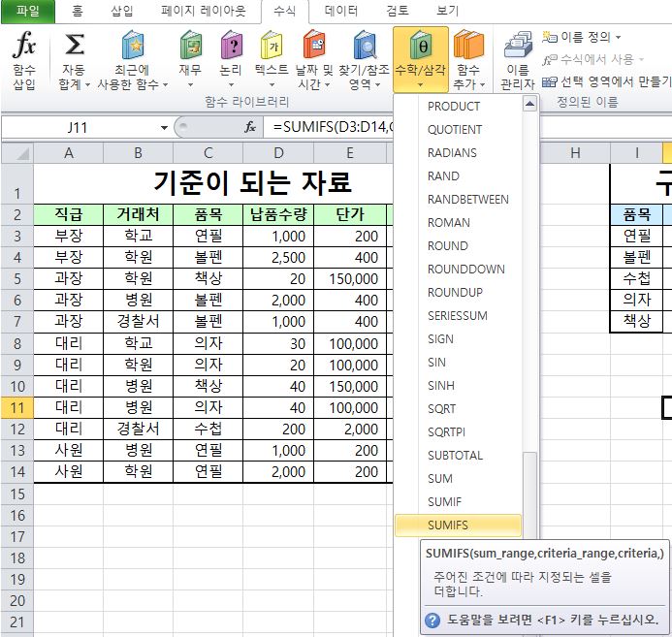Open the Text (텍스트) functions book icon
Screen dimensions: 672x637
(x=272, y=45)
